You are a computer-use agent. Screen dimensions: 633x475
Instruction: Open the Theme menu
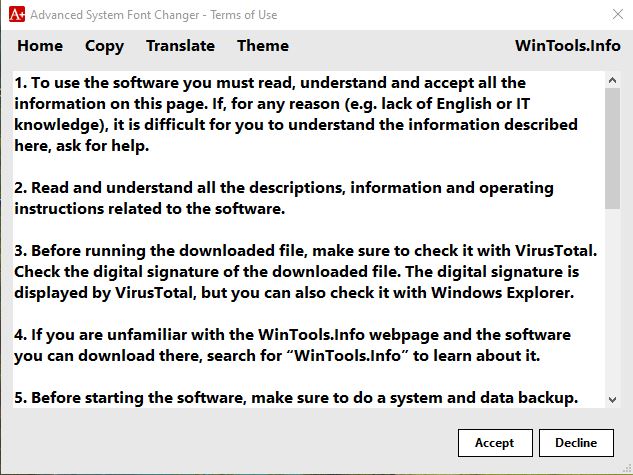coord(263,46)
